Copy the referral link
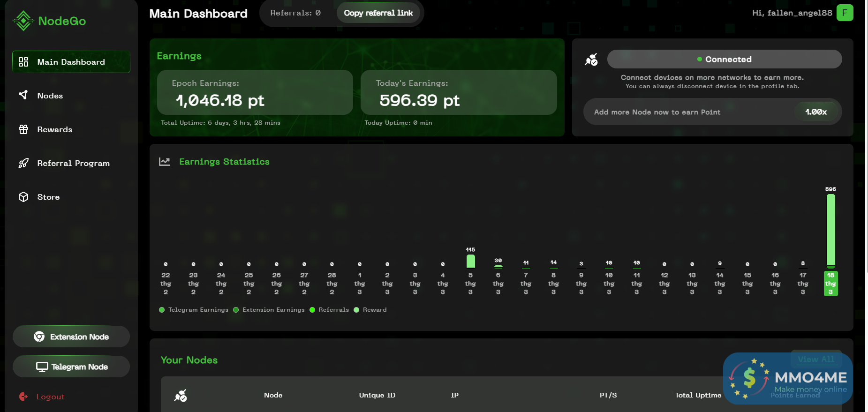868x412 pixels. 378,13
